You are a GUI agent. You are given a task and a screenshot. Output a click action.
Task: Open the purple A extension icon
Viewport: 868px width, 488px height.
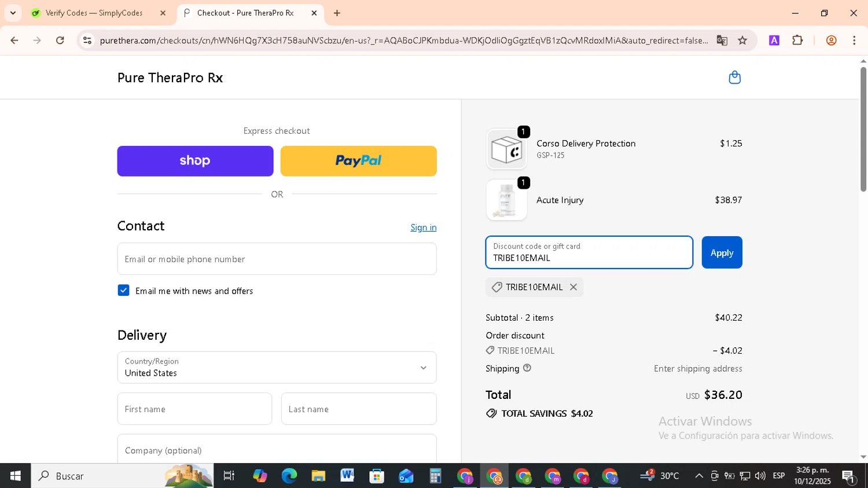[774, 41]
